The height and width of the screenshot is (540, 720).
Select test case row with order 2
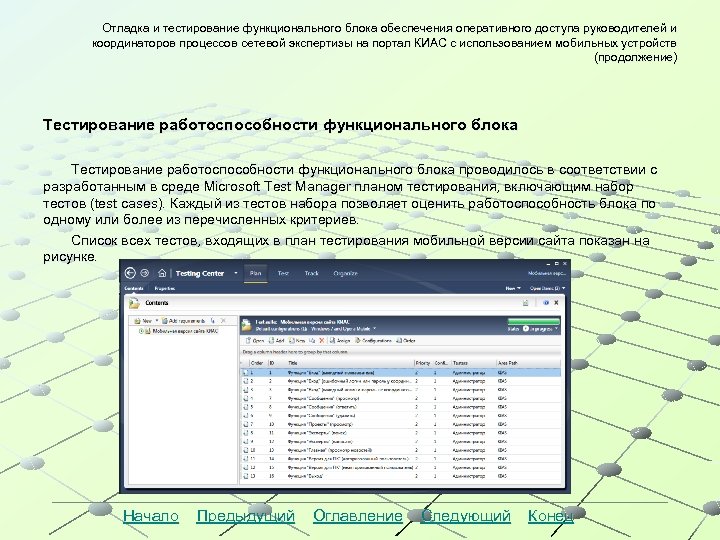401,381
